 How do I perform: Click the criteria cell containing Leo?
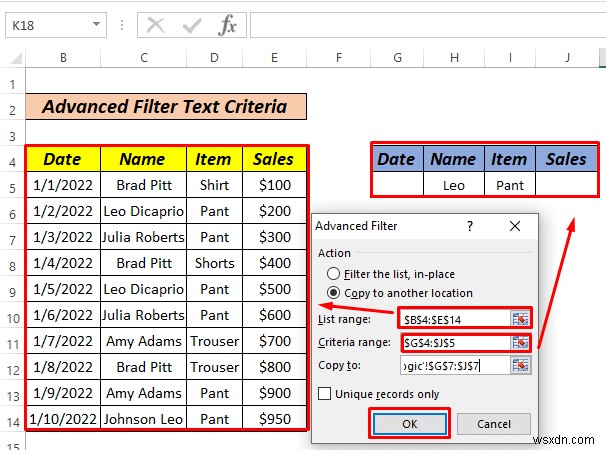[454, 185]
